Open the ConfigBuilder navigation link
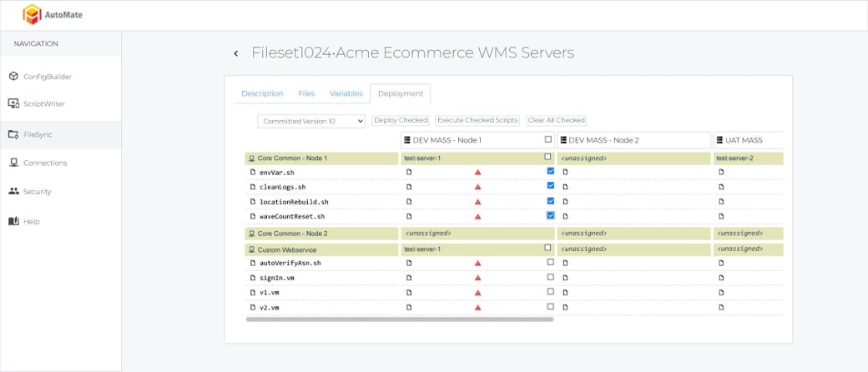The width and height of the screenshot is (868, 372). pyautogui.click(x=47, y=77)
